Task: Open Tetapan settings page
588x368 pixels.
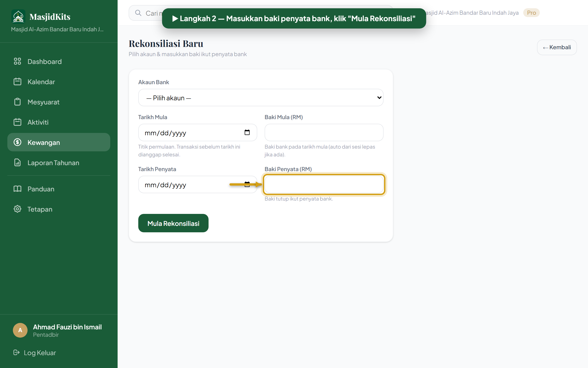Action: click(x=59, y=209)
